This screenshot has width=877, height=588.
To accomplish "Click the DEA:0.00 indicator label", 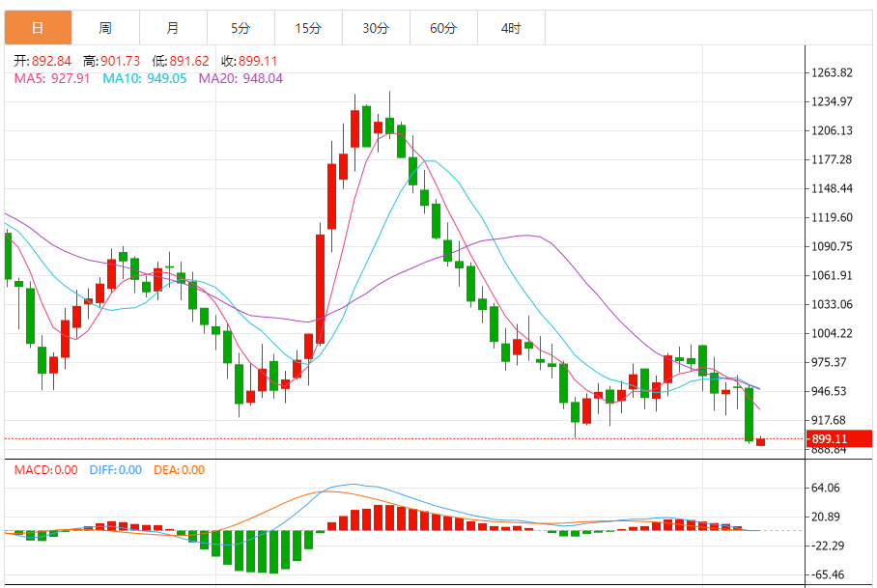I will tap(180, 470).
